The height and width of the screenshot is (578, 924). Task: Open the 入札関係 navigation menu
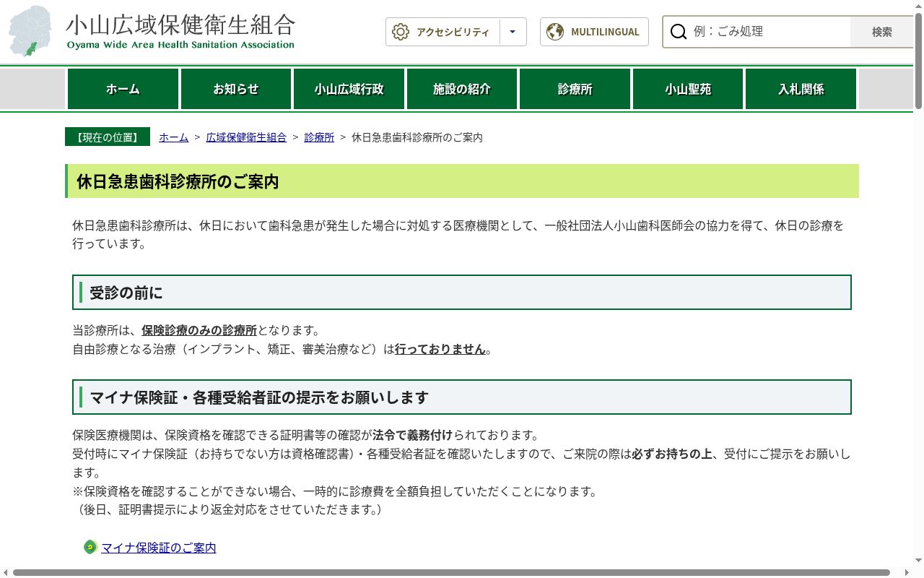801,89
